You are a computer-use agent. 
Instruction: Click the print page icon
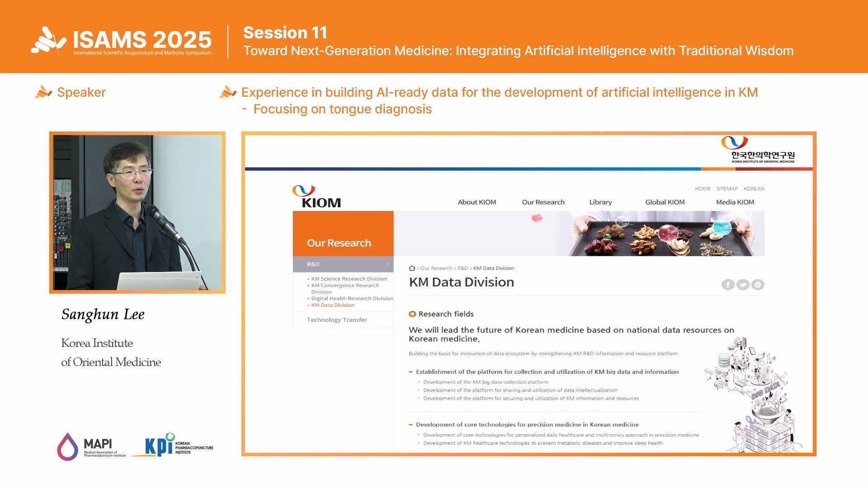click(758, 285)
